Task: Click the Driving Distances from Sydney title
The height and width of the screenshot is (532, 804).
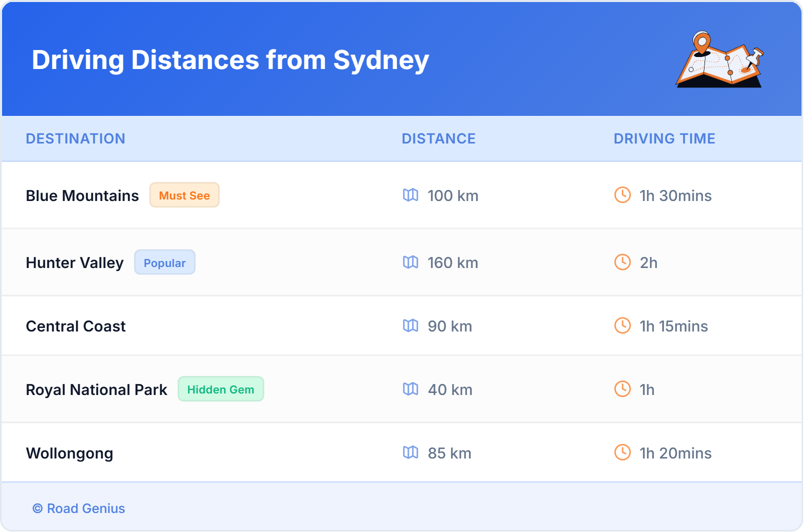Action: tap(230, 60)
